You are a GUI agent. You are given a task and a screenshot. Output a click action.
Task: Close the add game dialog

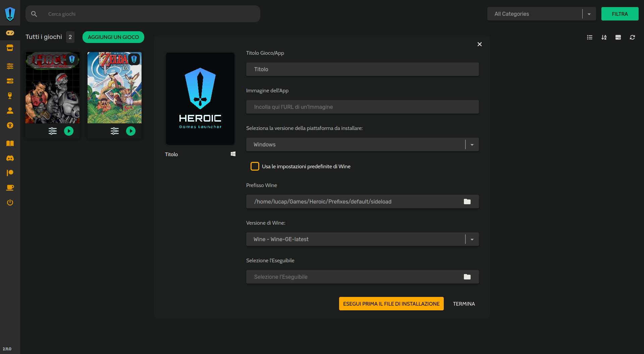[x=480, y=44]
